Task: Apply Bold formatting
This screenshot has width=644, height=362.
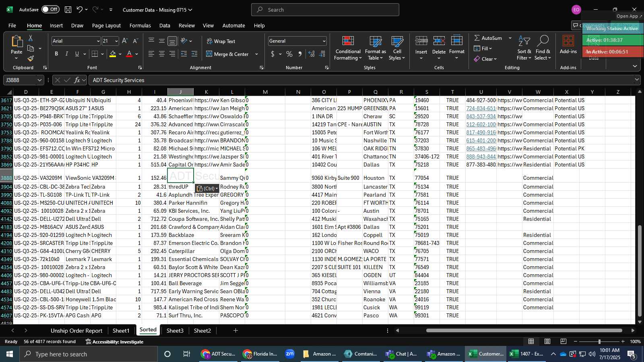Action: click(x=56, y=54)
